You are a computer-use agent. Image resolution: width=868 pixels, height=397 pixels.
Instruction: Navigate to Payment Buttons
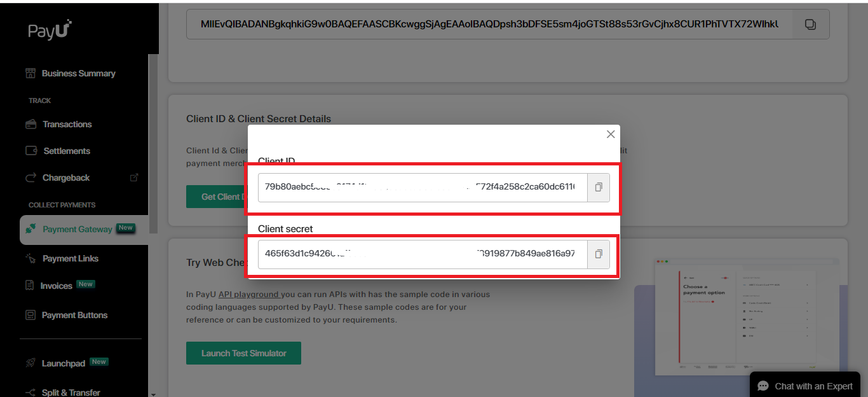(x=74, y=315)
